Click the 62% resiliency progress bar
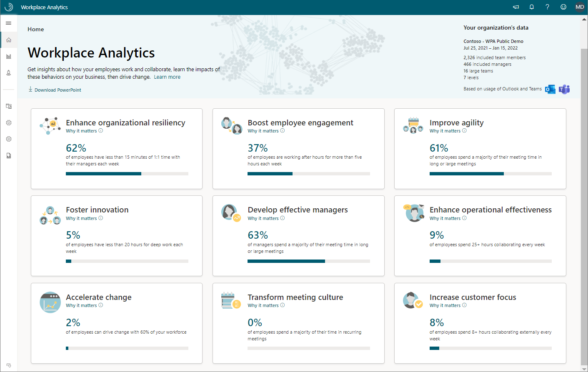 pos(127,174)
